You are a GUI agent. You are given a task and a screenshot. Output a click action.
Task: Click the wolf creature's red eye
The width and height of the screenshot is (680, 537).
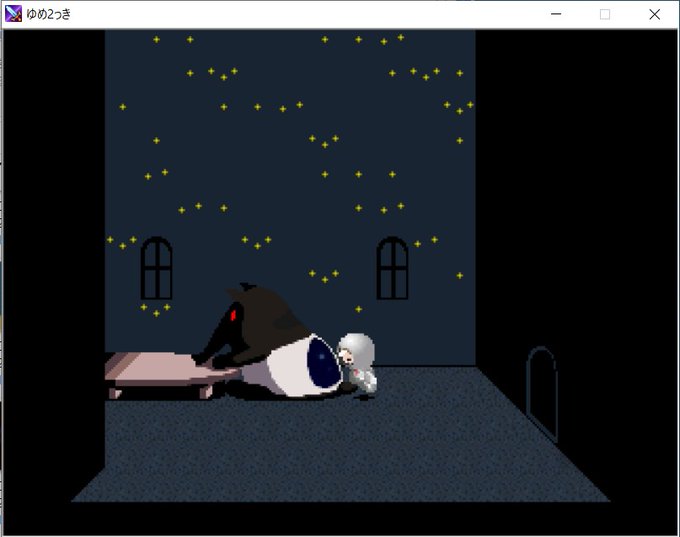coord(234,314)
